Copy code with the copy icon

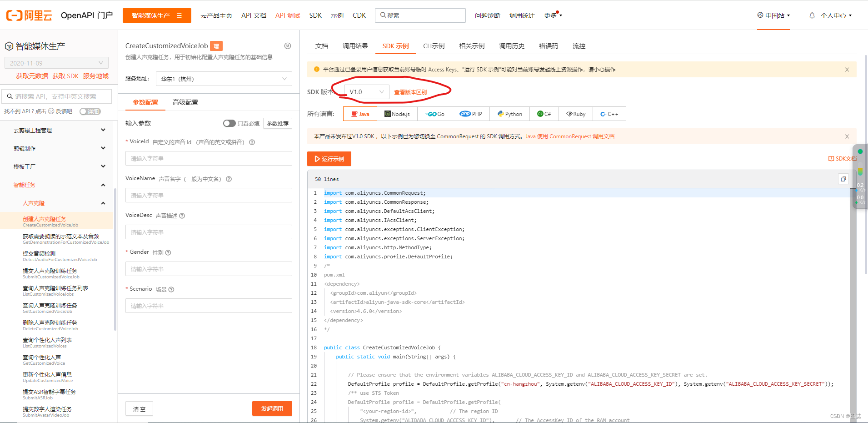click(x=843, y=179)
